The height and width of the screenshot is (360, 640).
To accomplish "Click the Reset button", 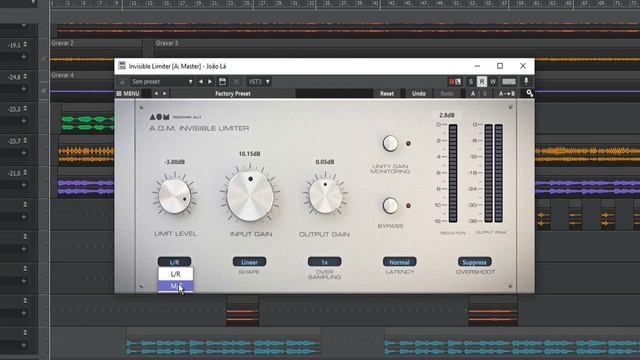I will coord(387,93).
